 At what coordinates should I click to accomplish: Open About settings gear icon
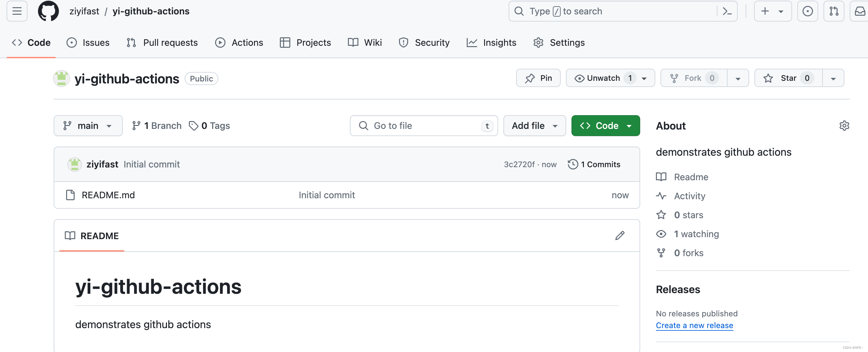tap(844, 126)
